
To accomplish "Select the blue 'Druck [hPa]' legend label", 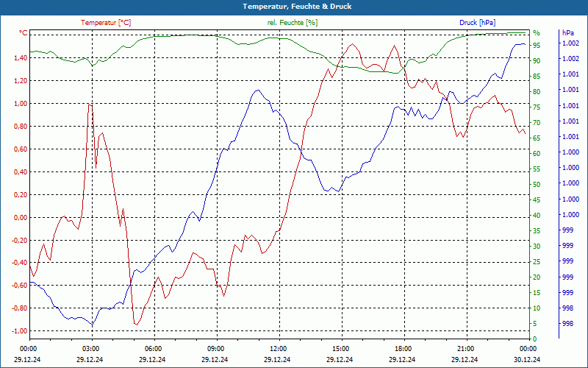I will tap(477, 23).
